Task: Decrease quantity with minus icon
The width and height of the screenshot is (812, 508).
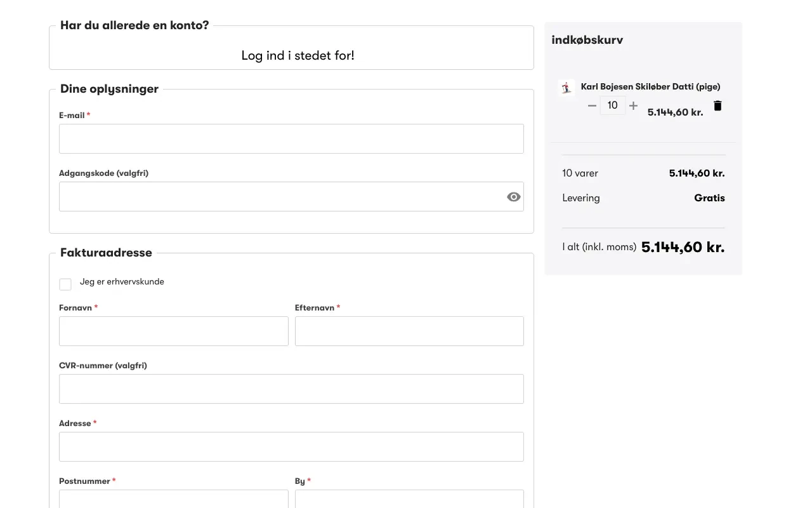Action: tap(592, 106)
